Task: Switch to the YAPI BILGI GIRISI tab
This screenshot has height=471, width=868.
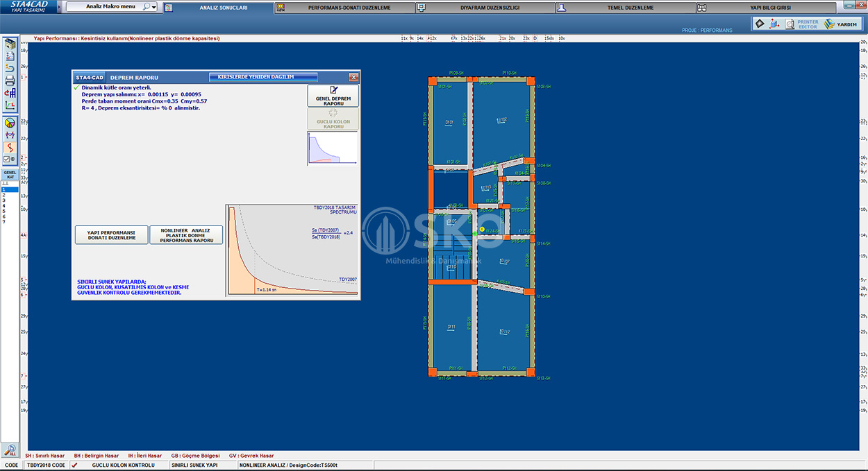Action: click(766, 8)
